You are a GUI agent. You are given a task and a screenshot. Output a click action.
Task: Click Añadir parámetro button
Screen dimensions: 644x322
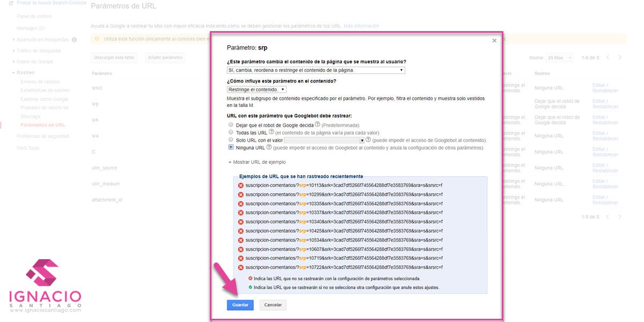click(165, 57)
